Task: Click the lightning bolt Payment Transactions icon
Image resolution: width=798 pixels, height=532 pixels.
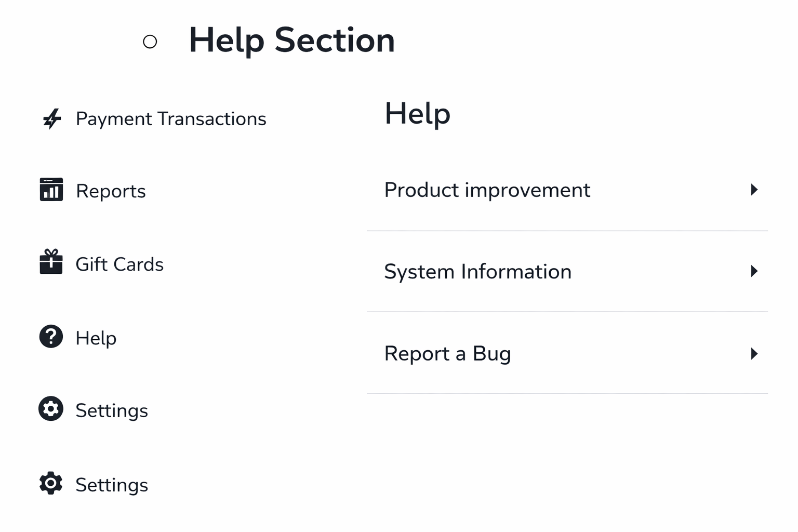Action: point(52,119)
